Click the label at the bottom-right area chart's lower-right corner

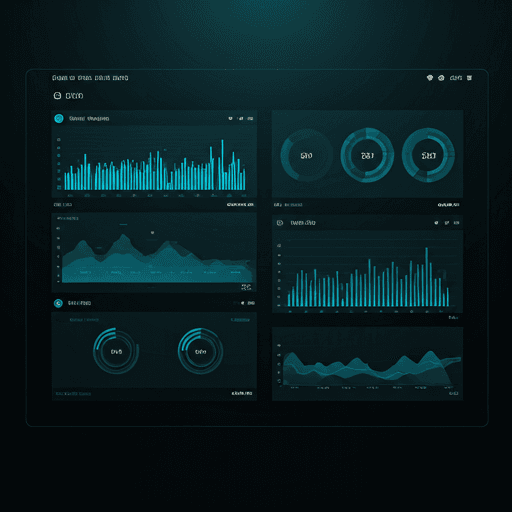[x=453, y=394]
